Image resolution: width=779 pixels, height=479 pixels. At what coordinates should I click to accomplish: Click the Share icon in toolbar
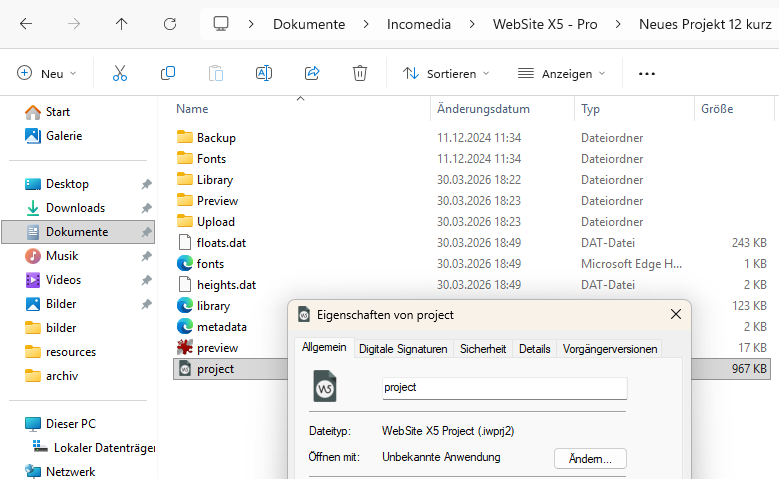click(312, 73)
